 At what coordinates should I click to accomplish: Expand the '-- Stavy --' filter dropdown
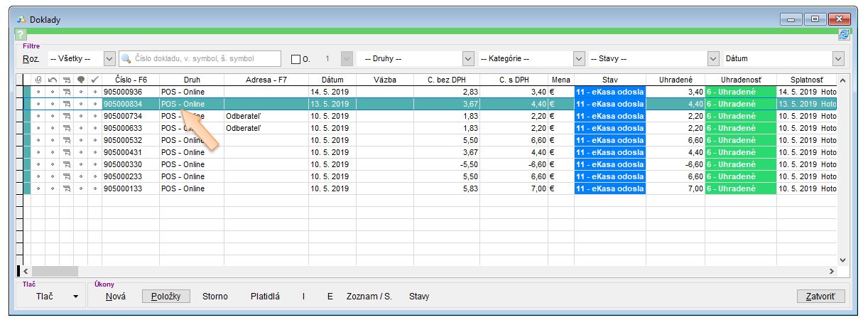[x=714, y=59]
